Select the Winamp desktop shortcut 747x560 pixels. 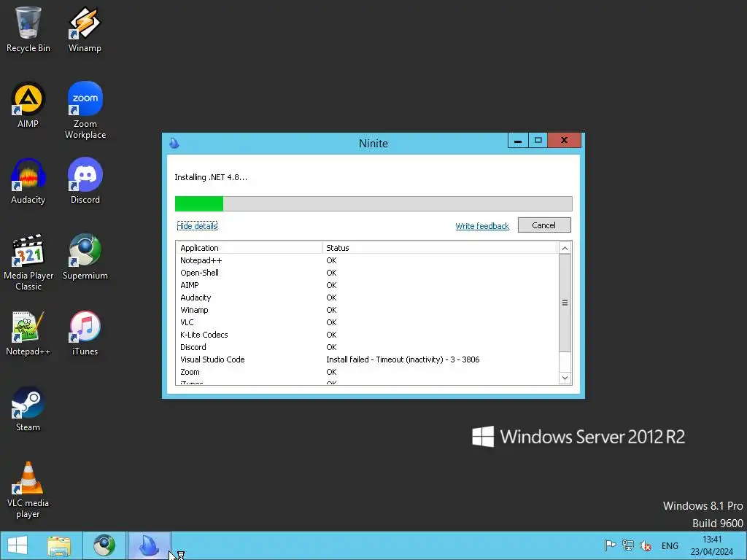[85, 29]
